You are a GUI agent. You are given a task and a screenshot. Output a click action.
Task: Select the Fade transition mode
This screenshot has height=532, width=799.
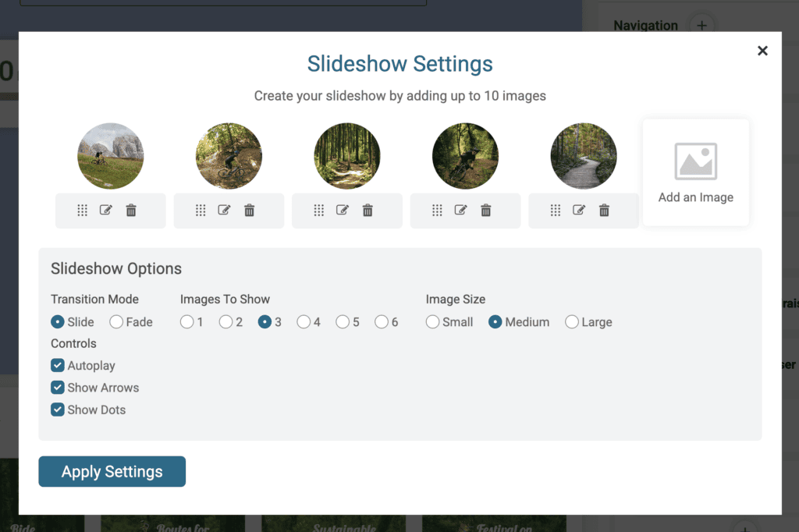tap(116, 322)
